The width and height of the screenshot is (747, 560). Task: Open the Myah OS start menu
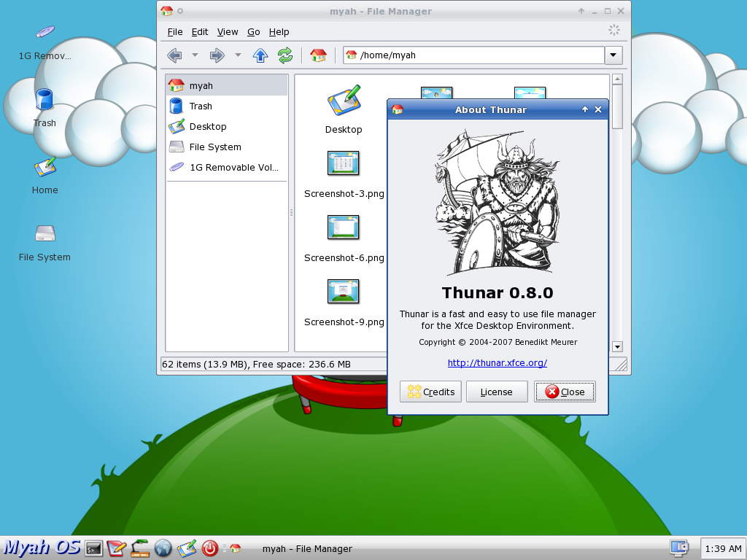click(x=42, y=548)
